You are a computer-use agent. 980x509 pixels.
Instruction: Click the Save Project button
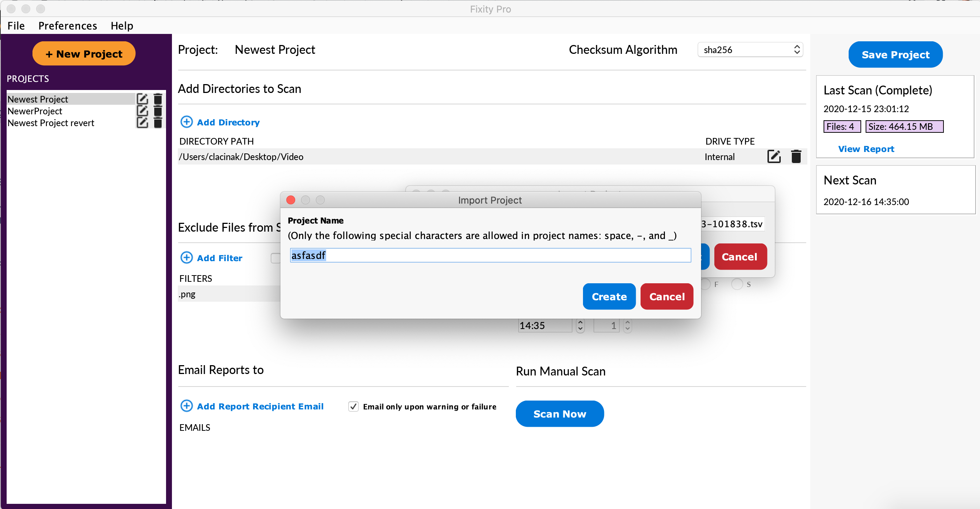(895, 54)
